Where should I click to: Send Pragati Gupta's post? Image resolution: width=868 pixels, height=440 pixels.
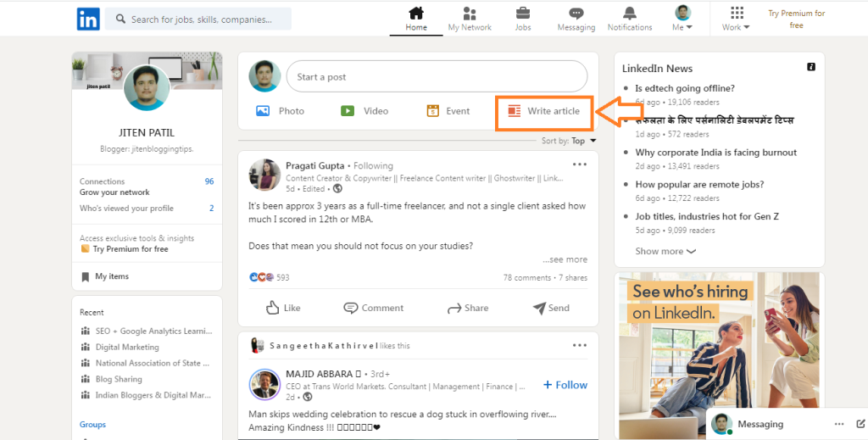551,308
